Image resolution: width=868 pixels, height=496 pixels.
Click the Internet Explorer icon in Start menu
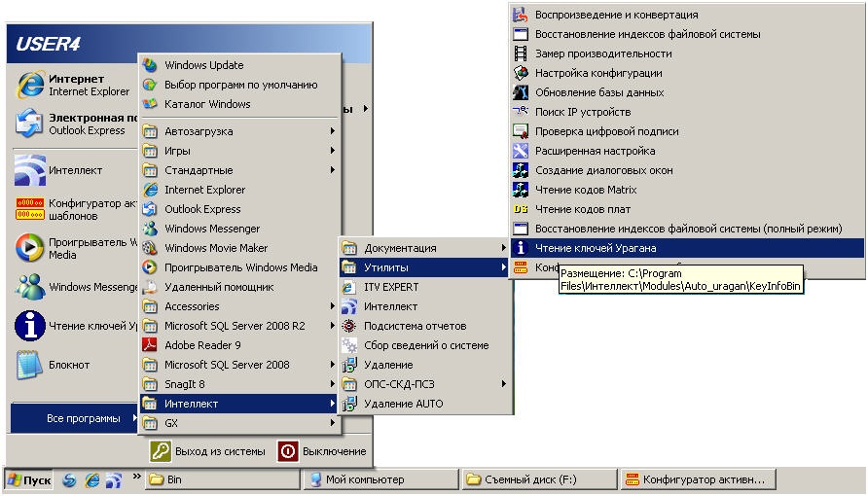pyautogui.click(x=30, y=86)
